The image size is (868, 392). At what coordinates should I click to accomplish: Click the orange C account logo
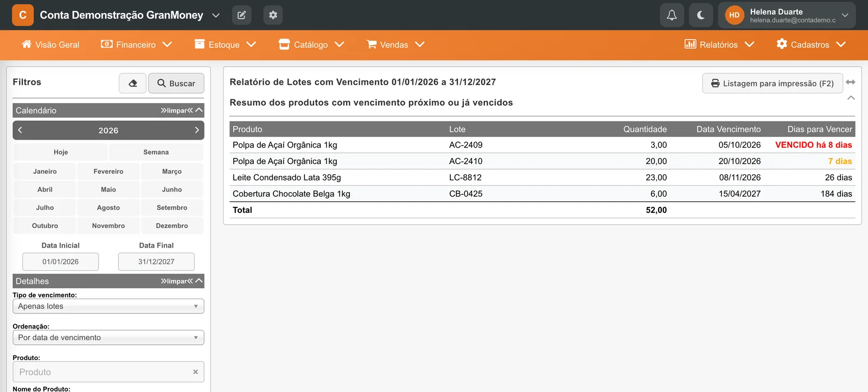(23, 15)
